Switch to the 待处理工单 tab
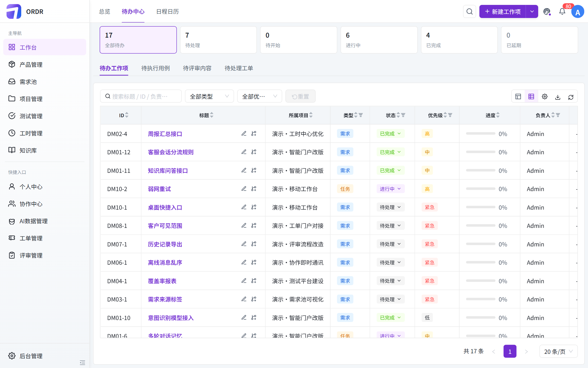Image resolution: width=588 pixels, height=368 pixels. click(239, 68)
